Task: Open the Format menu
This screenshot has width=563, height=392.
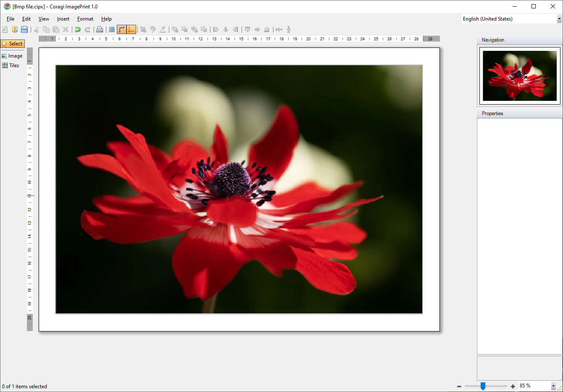Action: [85, 19]
